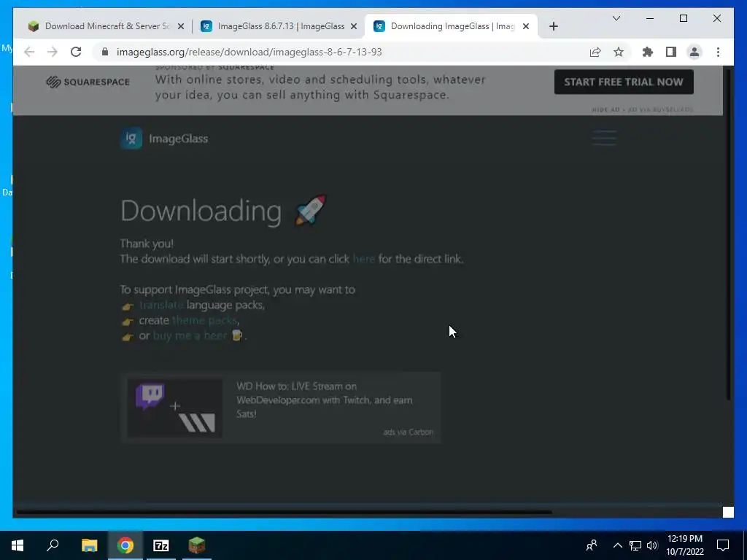Open the tab search dropdown
Screen dimensions: 747x560
click(x=616, y=18)
